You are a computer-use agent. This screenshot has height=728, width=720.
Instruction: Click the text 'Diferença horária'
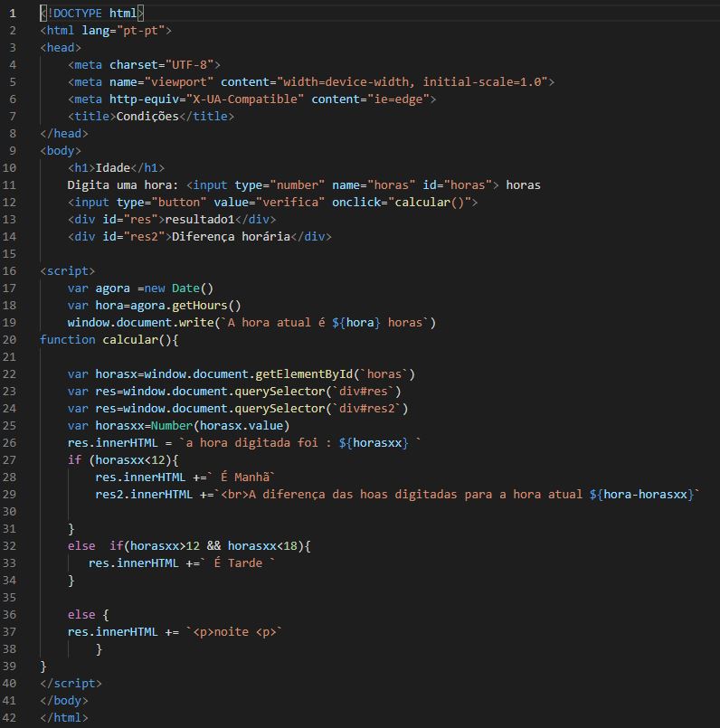point(231,237)
